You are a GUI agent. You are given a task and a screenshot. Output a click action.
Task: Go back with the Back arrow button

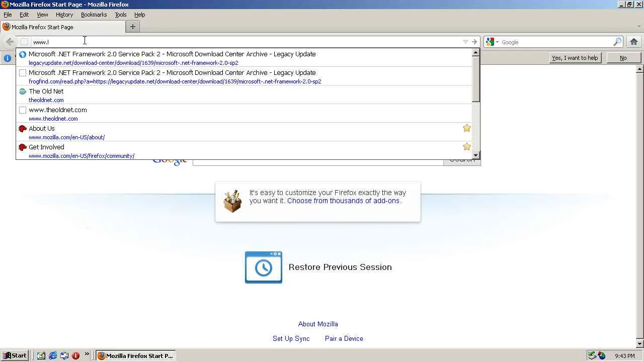coord(10,42)
